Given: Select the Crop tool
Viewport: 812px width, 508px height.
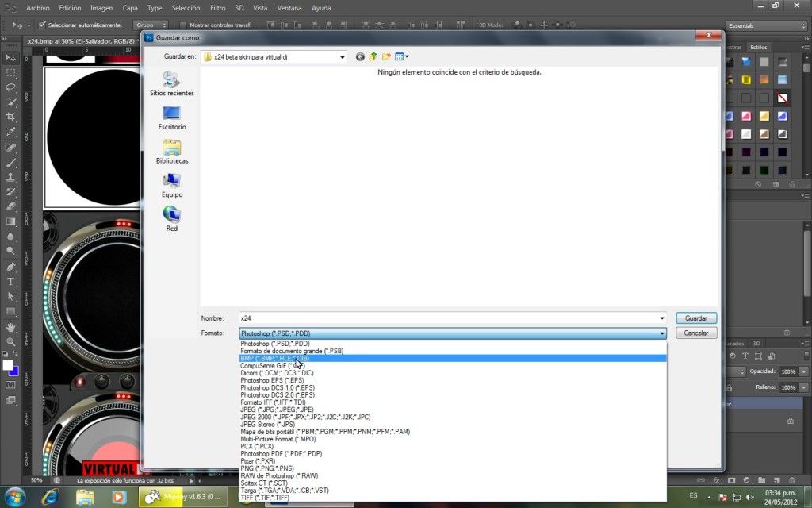Looking at the screenshot, I should (10, 117).
